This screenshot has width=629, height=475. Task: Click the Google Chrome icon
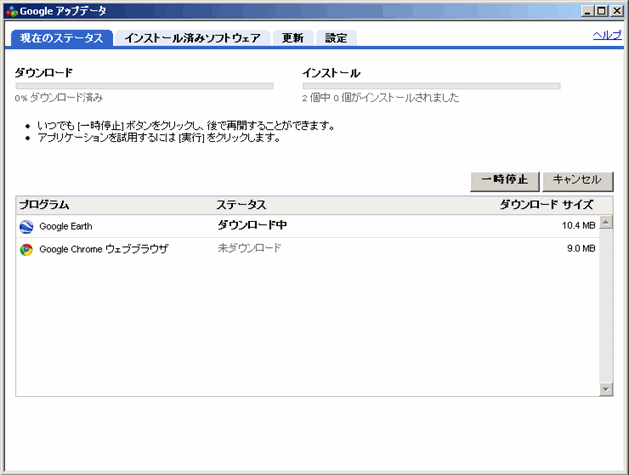point(26,250)
